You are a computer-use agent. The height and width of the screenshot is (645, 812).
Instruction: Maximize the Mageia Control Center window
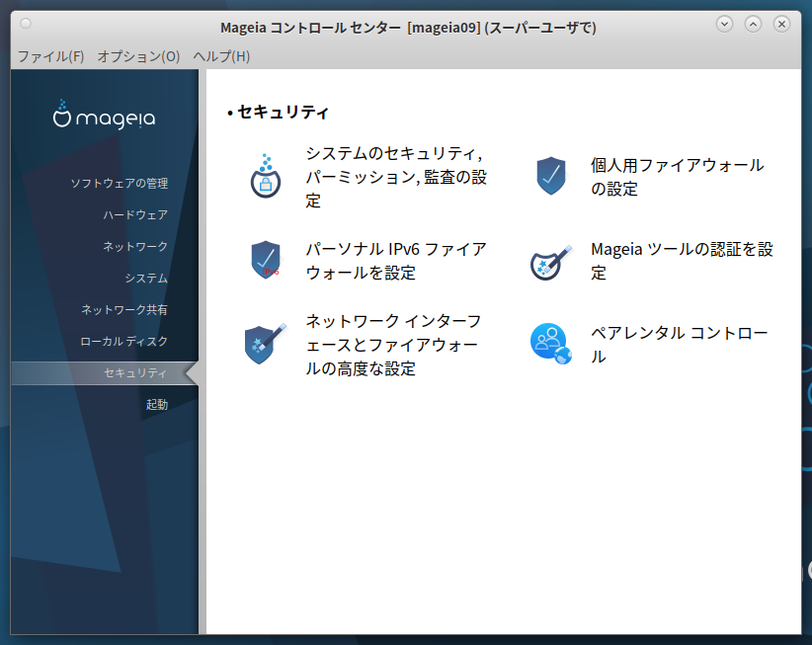click(753, 24)
